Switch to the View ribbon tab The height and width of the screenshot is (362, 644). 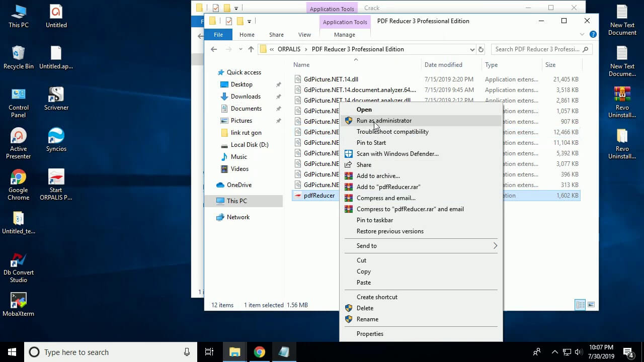304,35
